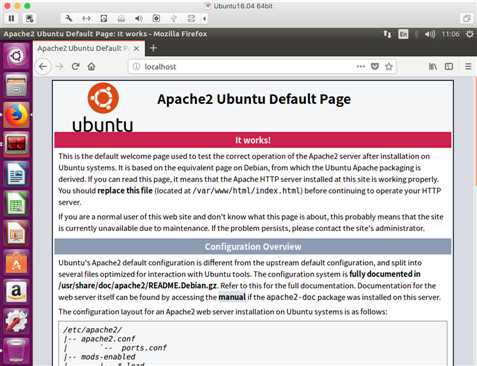Launch Files from the launcher
This screenshot has width=477, height=366.
coord(16,85)
